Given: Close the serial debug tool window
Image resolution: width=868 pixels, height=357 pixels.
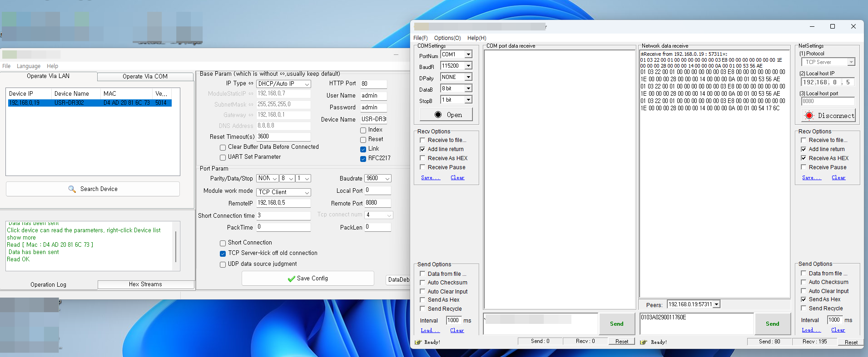Looking at the screenshot, I should (853, 26).
